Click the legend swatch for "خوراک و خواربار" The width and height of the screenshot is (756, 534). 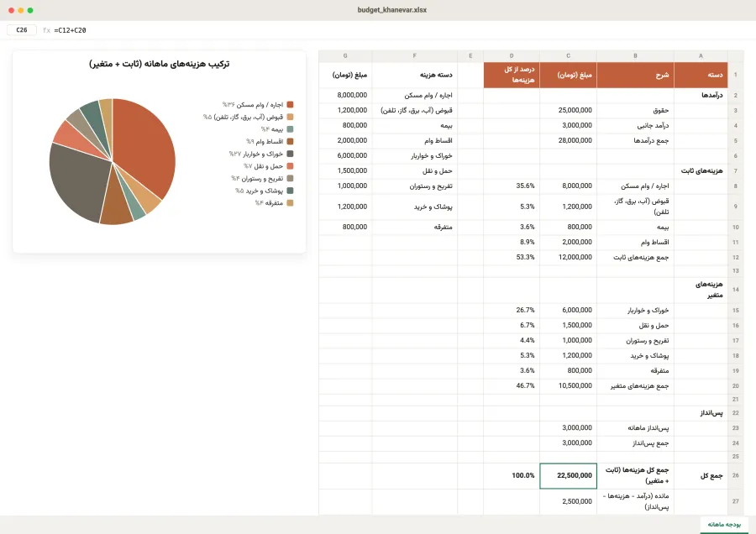[290, 154]
